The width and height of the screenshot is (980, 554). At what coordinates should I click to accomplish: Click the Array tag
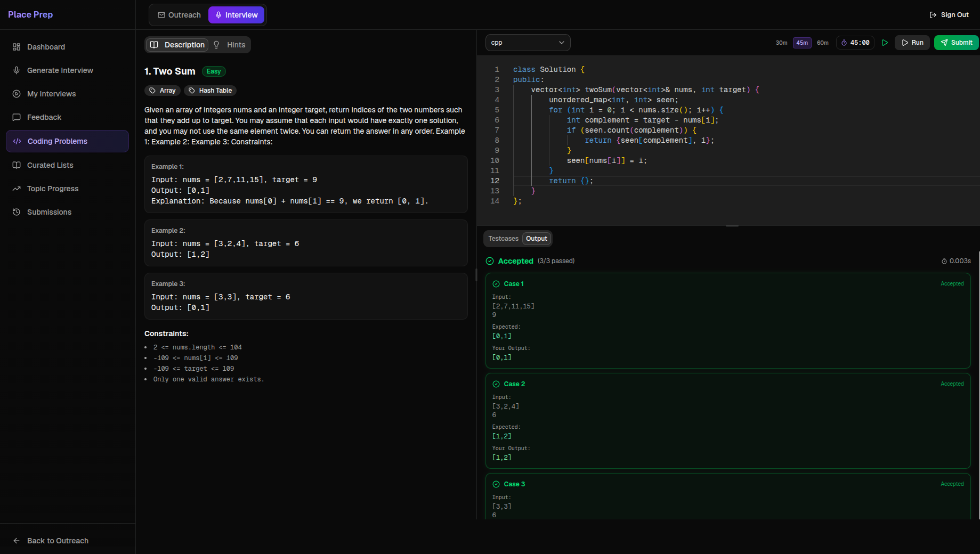163,91
